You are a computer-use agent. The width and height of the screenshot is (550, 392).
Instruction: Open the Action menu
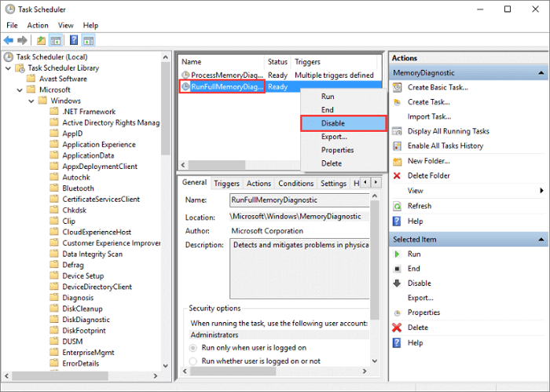pyautogui.click(x=38, y=25)
